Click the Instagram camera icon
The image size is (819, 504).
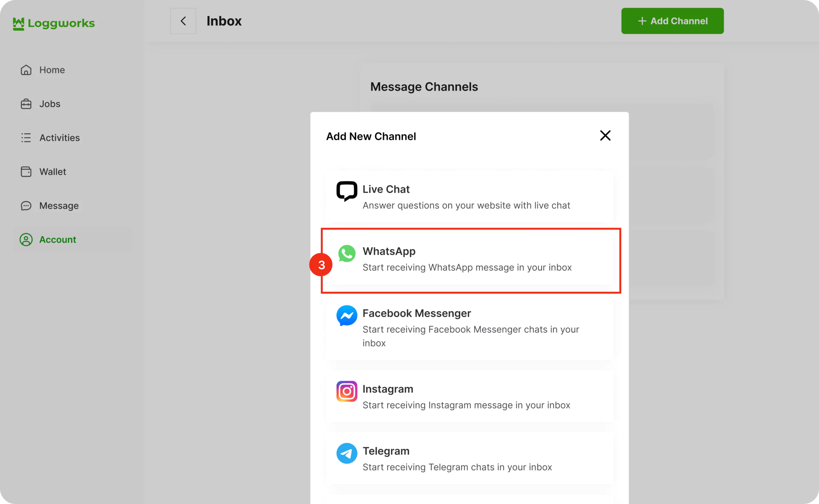click(347, 391)
